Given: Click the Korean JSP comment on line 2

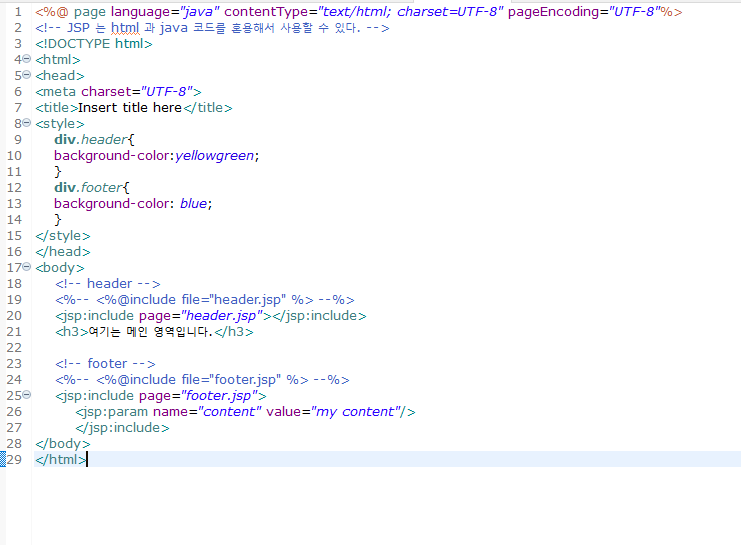Looking at the screenshot, I should pyautogui.click(x=212, y=28).
